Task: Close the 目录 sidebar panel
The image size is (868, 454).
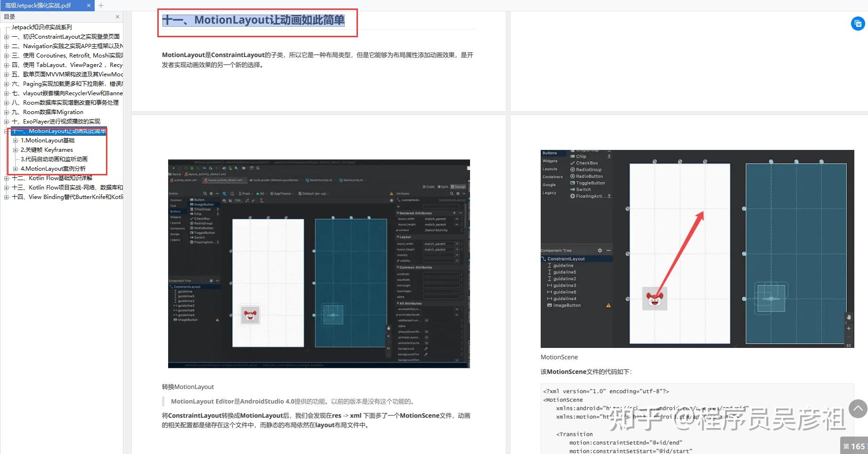Action: coord(117,17)
